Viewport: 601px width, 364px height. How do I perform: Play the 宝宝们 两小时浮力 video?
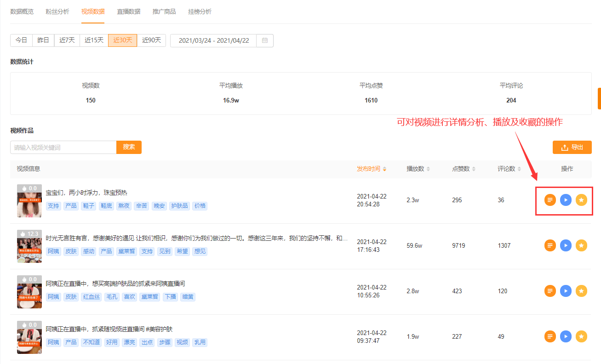(x=566, y=200)
